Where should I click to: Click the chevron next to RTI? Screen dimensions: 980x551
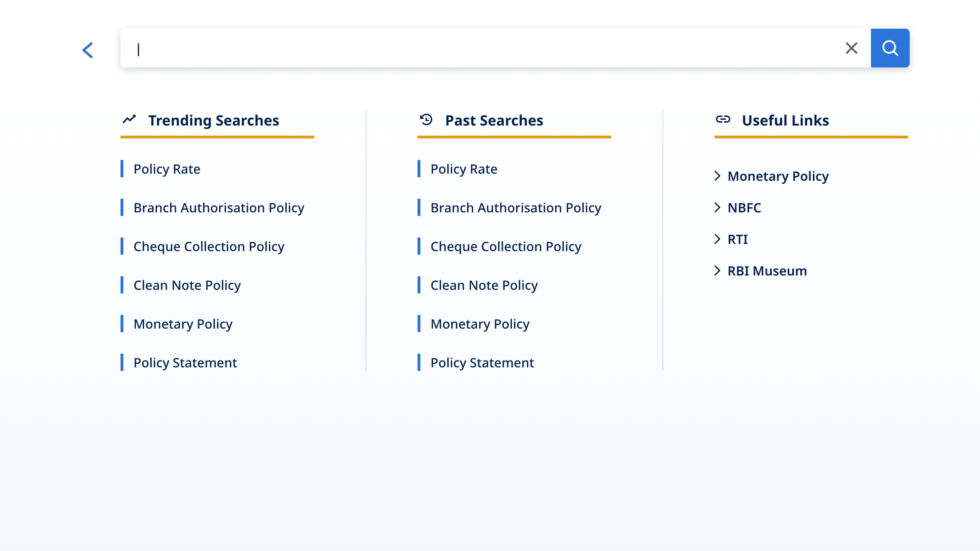(x=717, y=239)
